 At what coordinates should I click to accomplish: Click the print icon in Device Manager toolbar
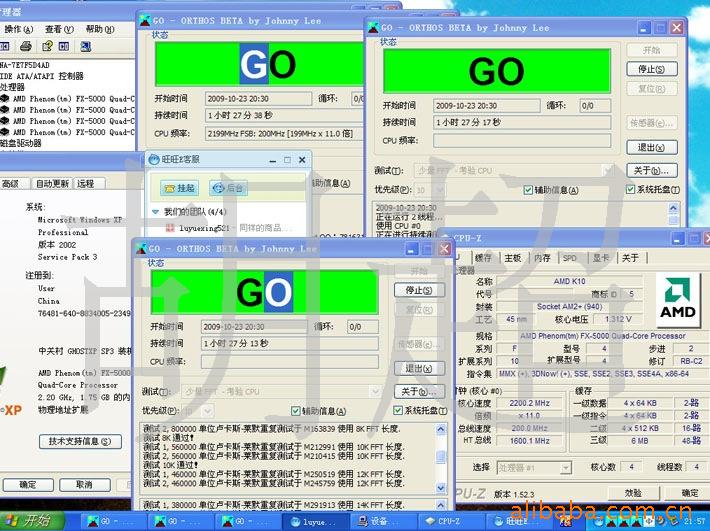click(26, 46)
